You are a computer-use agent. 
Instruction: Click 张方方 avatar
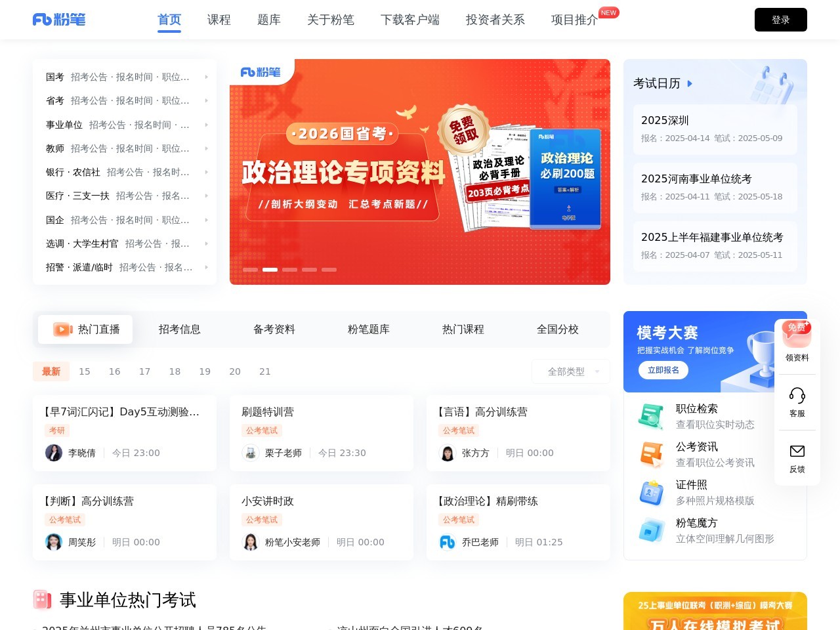tap(448, 453)
